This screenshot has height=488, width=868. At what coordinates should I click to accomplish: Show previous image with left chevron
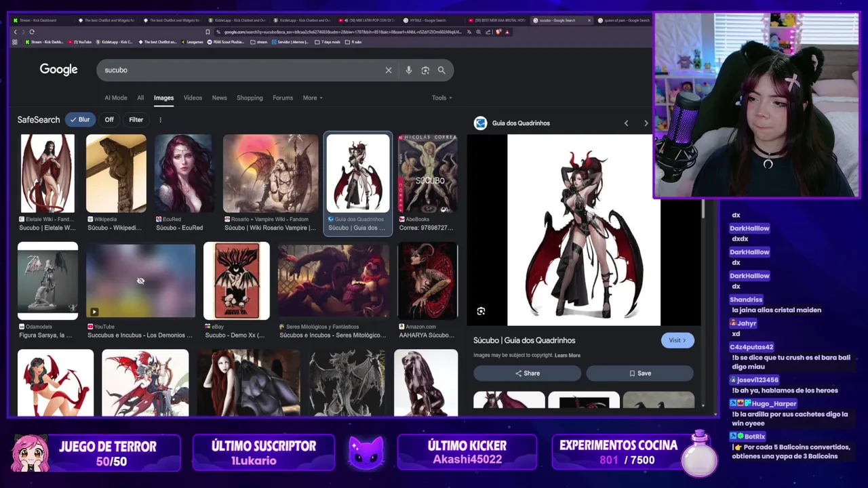coord(626,123)
